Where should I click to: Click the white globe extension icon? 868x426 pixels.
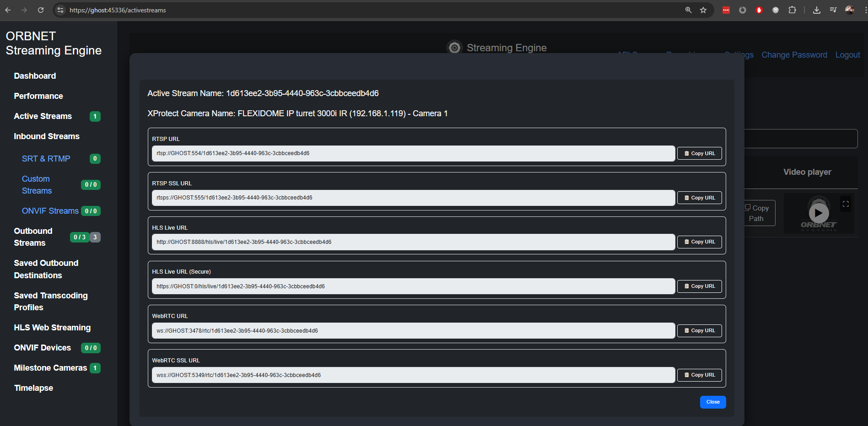(776, 10)
